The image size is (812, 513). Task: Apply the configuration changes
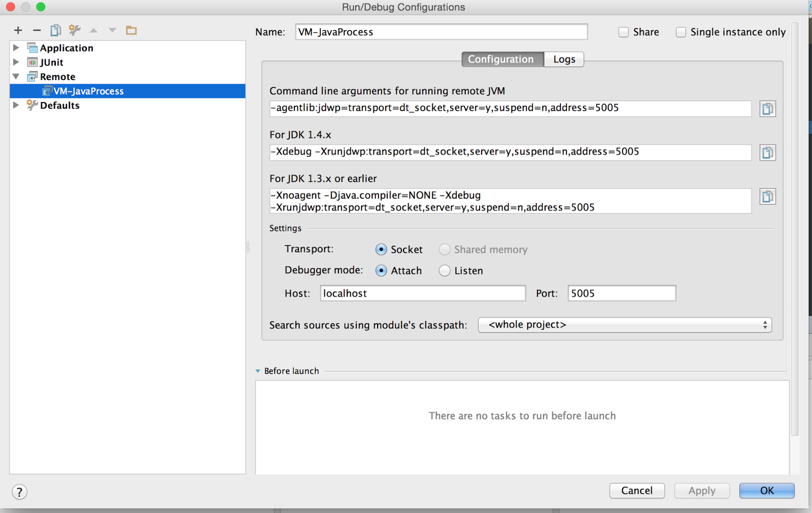702,491
